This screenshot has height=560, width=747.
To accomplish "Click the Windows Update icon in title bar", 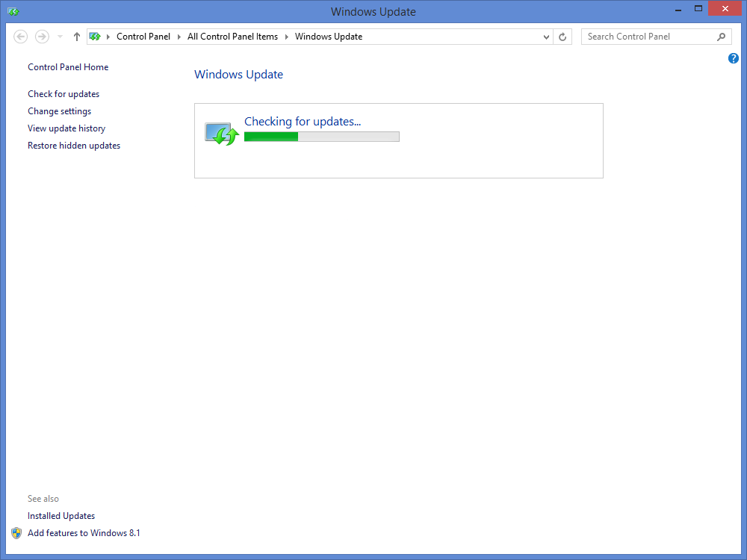I will (13, 11).
